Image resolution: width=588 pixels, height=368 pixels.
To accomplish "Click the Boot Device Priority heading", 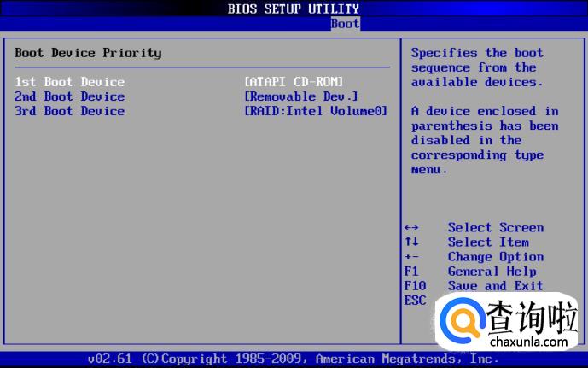I will 88,53.
